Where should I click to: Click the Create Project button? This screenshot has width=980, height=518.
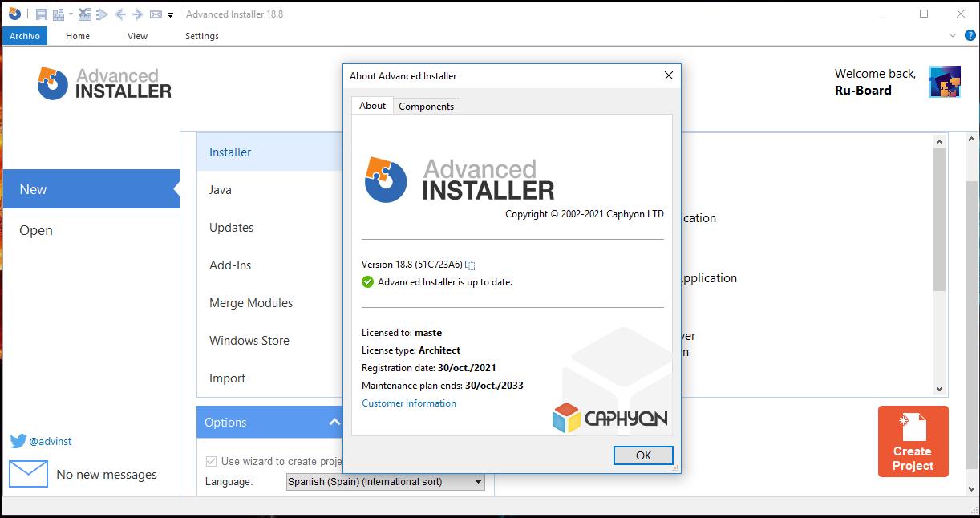913,441
